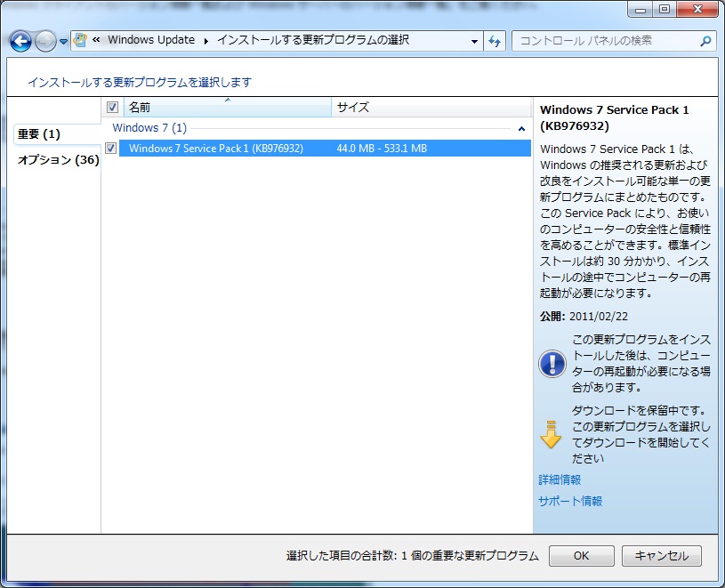Select the Windows Update breadcrumb
Viewport: 725px width, 588px height.
click(x=151, y=40)
